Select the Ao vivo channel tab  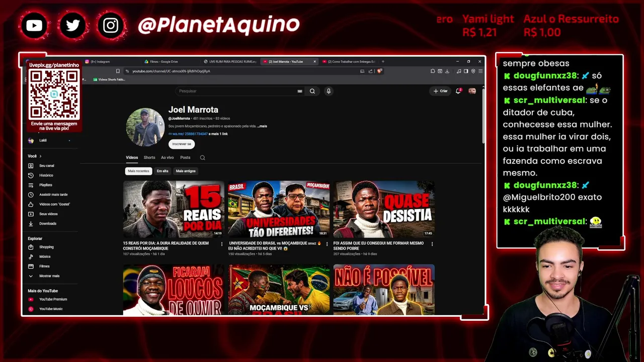click(x=167, y=157)
